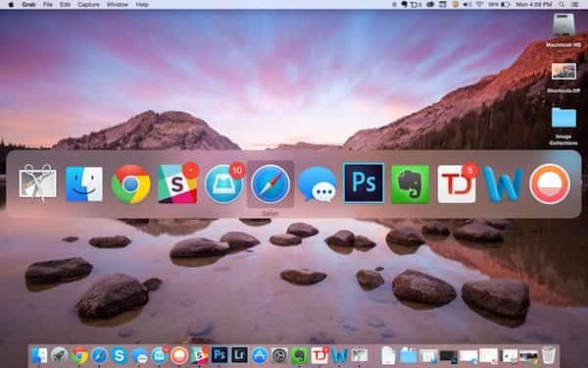Screen dimensions: 588x368
Task: Open Grab scissors icon in the Dock
Action: [x=360, y=355]
